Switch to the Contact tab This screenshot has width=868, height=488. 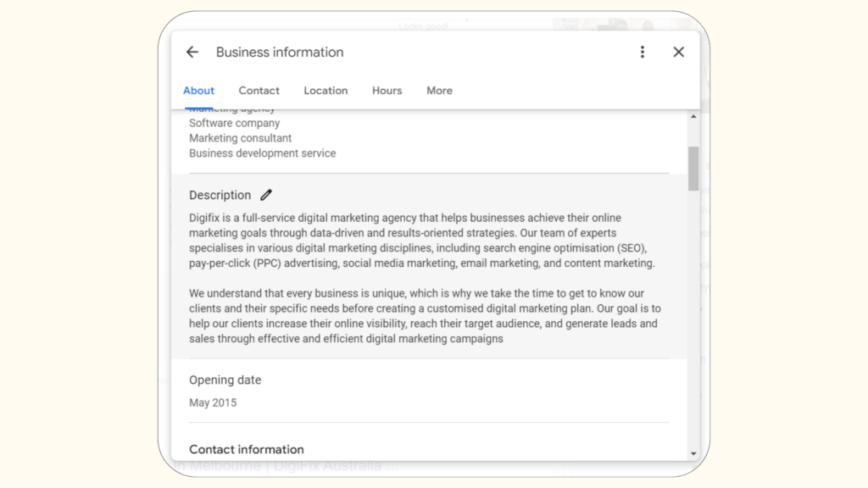(259, 91)
